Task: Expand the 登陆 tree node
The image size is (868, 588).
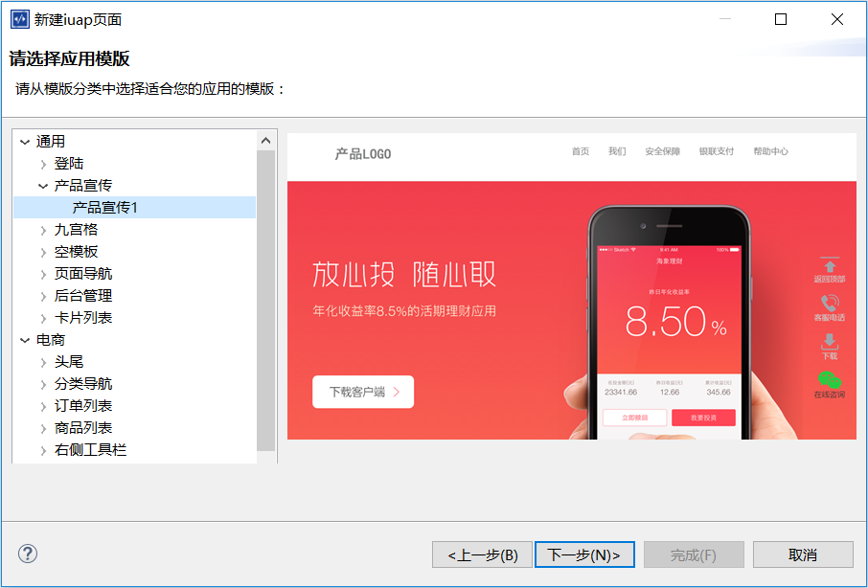Action: click(43, 164)
